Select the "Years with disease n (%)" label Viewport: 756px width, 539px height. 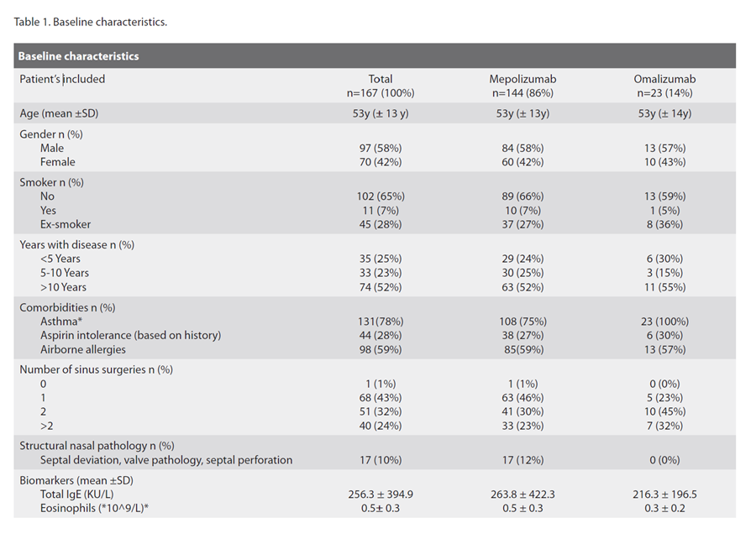[77, 245]
